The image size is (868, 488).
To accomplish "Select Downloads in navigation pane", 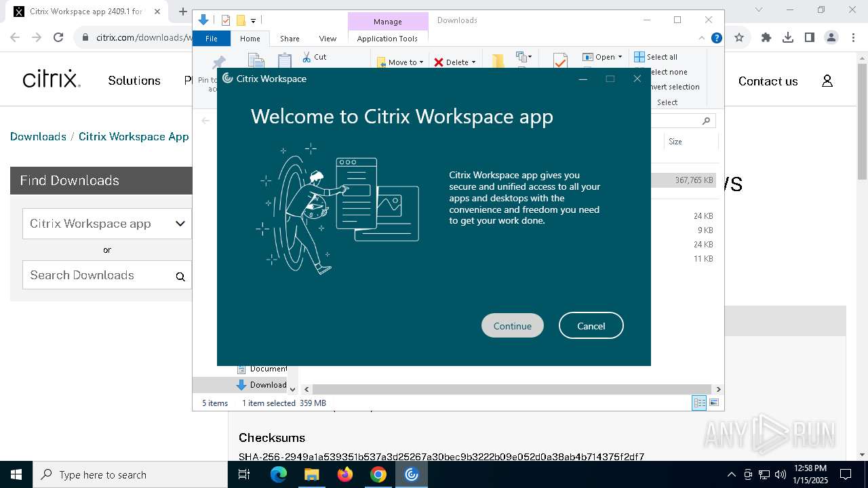I will click(261, 384).
